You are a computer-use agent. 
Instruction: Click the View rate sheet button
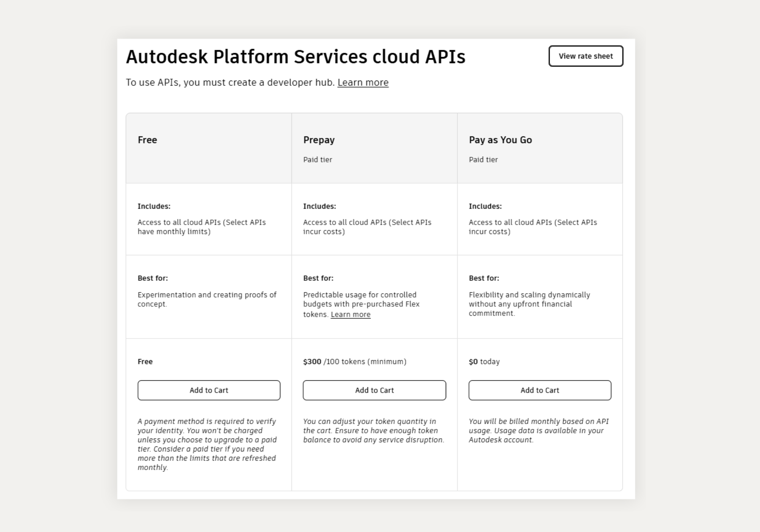(585, 56)
